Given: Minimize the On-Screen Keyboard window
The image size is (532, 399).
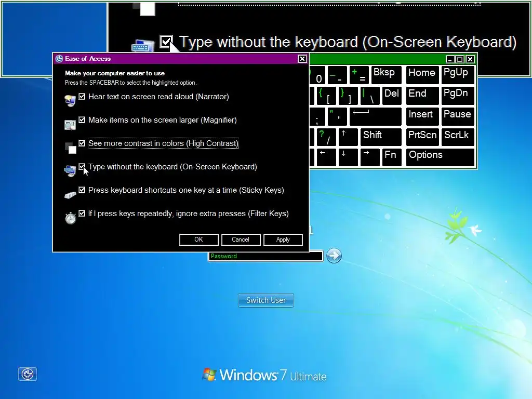Looking at the screenshot, I should click(x=450, y=59).
